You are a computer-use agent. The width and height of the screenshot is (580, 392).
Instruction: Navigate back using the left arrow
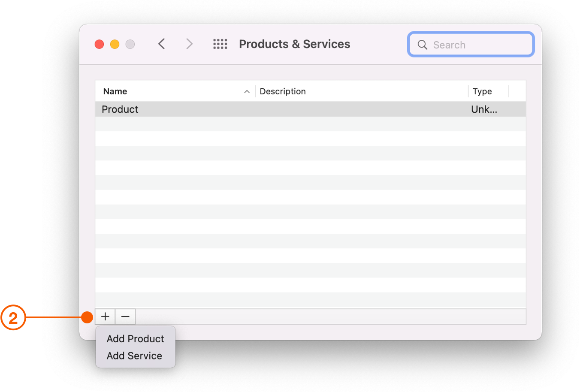coord(162,44)
